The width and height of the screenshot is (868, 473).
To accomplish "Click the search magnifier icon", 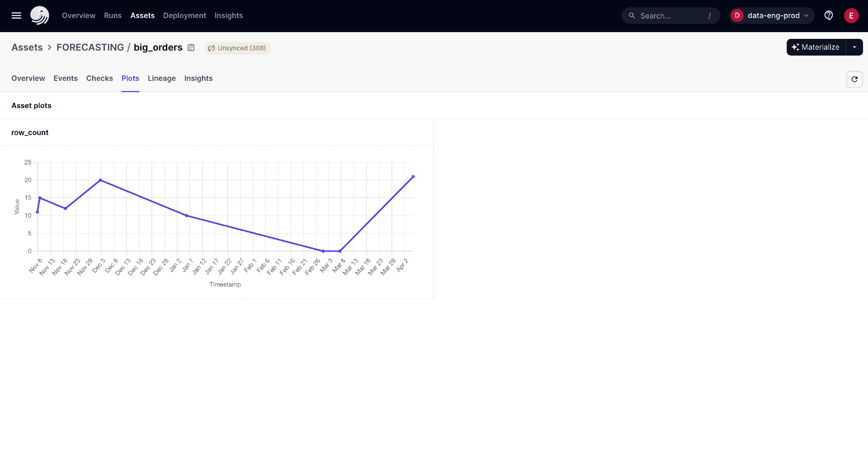I will [x=632, y=15].
